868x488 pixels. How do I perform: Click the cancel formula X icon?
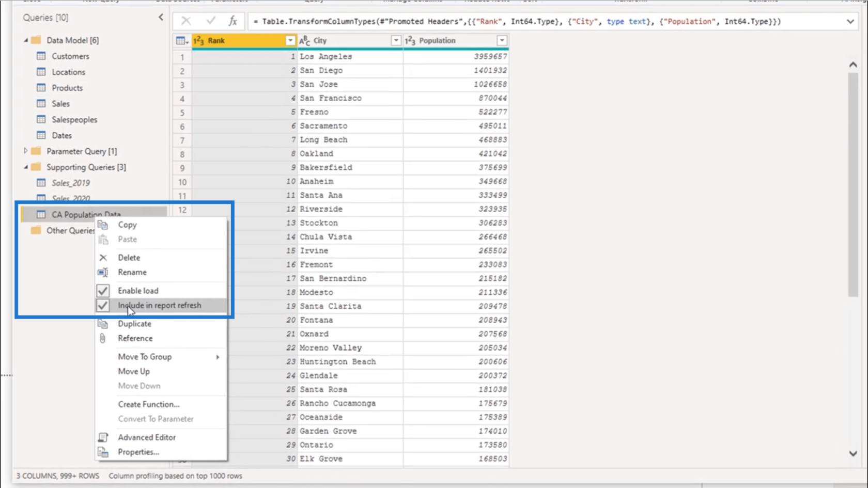[185, 21]
